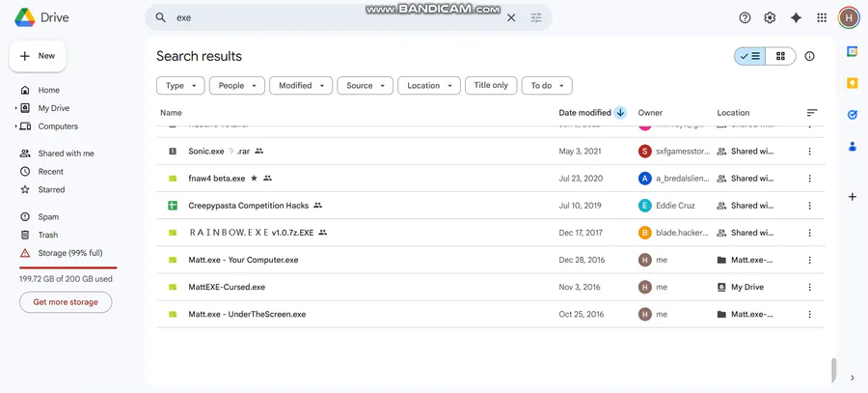This screenshot has width=868, height=393.
Task: Open advanced search options icon
Action: (x=536, y=17)
